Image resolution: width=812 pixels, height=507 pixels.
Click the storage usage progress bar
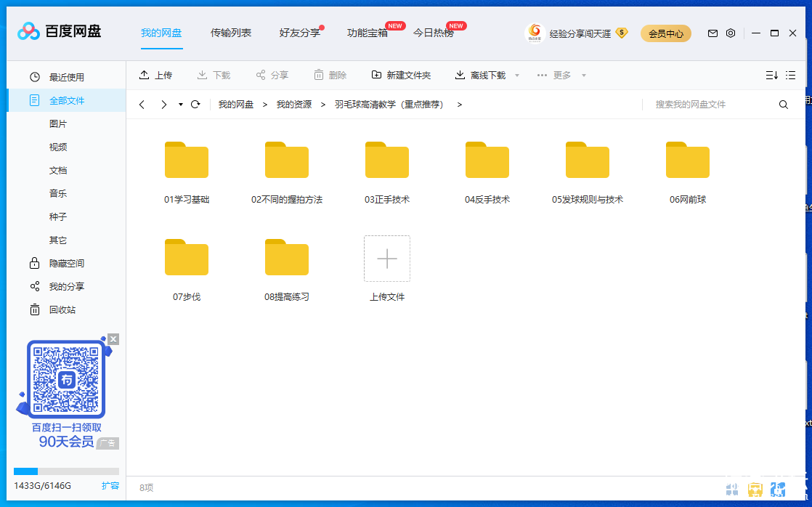tap(66, 471)
